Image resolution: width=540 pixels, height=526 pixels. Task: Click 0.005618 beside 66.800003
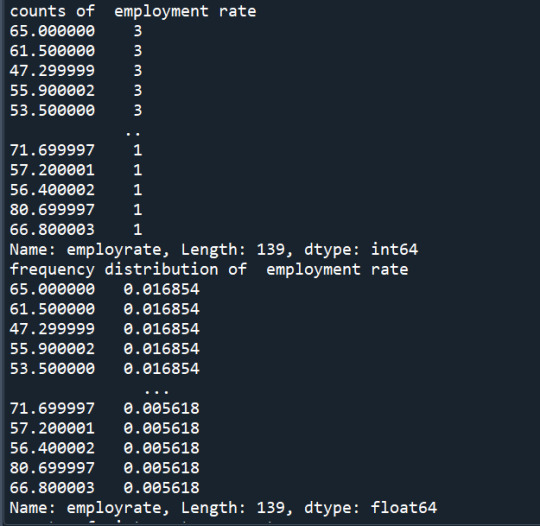pyautogui.click(x=162, y=488)
